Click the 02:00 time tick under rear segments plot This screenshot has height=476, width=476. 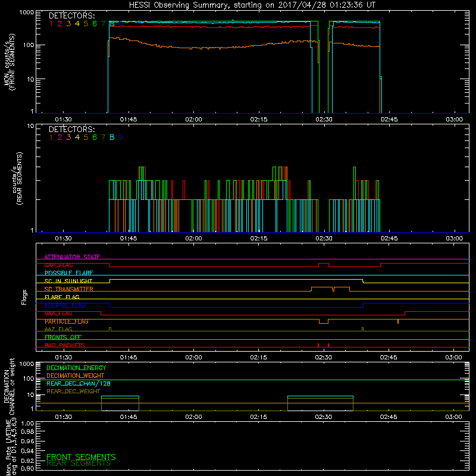click(x=194, y=239)
